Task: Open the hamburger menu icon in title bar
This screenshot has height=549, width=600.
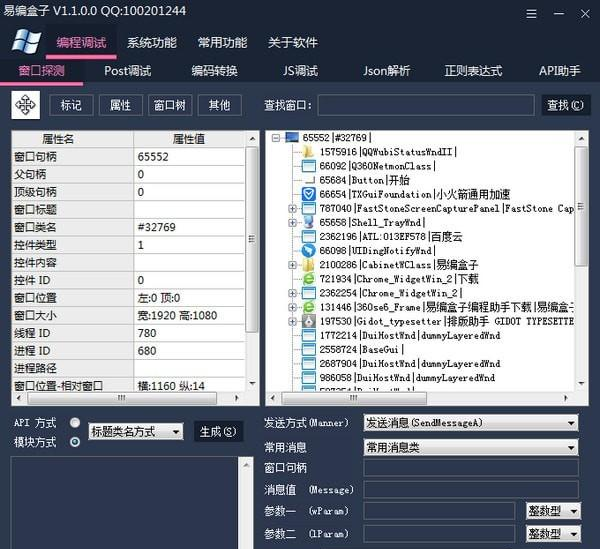Action: pyautogui.click(x=531, y=14)
